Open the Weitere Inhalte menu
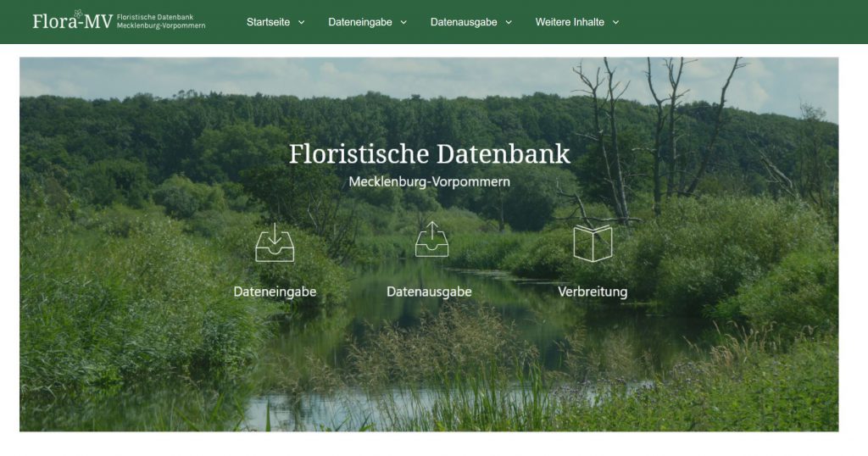The image size is (868, 456). click(570, 22)
